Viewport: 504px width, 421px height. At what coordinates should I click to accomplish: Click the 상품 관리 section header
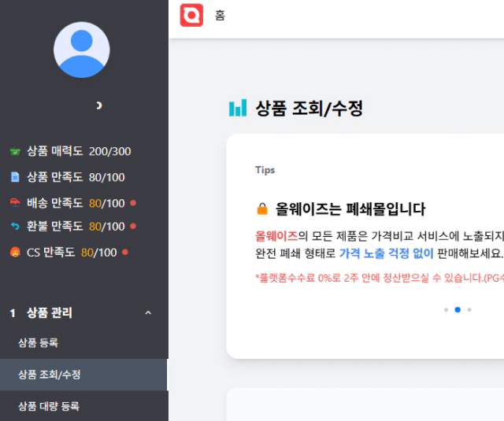[84, 312]
